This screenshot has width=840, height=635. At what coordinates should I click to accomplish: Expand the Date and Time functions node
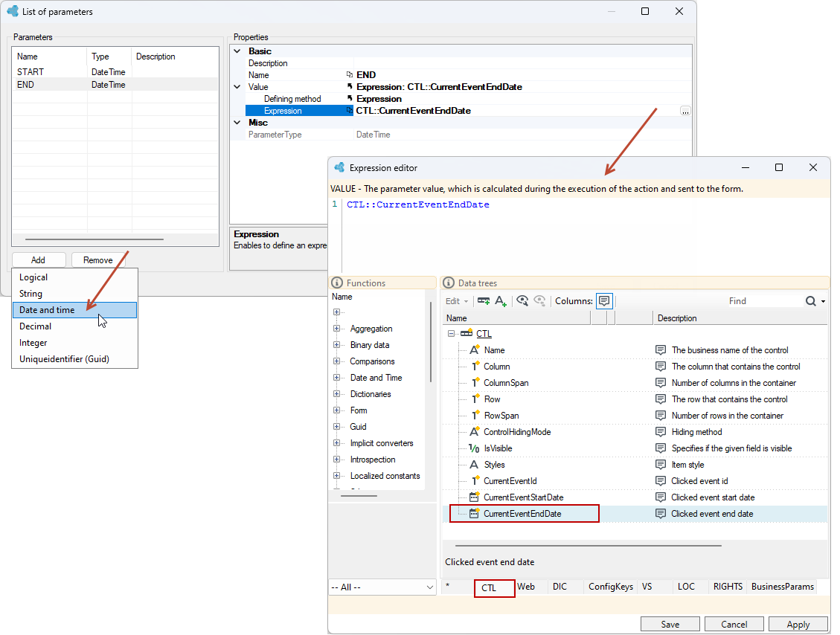(336, 378)
